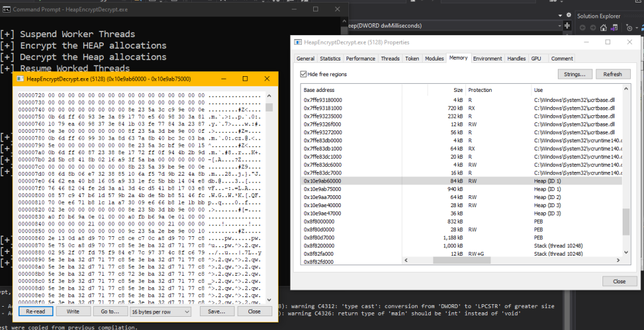
Task: Click the Save... button in memory editor
Action: [x=216, y=311]
